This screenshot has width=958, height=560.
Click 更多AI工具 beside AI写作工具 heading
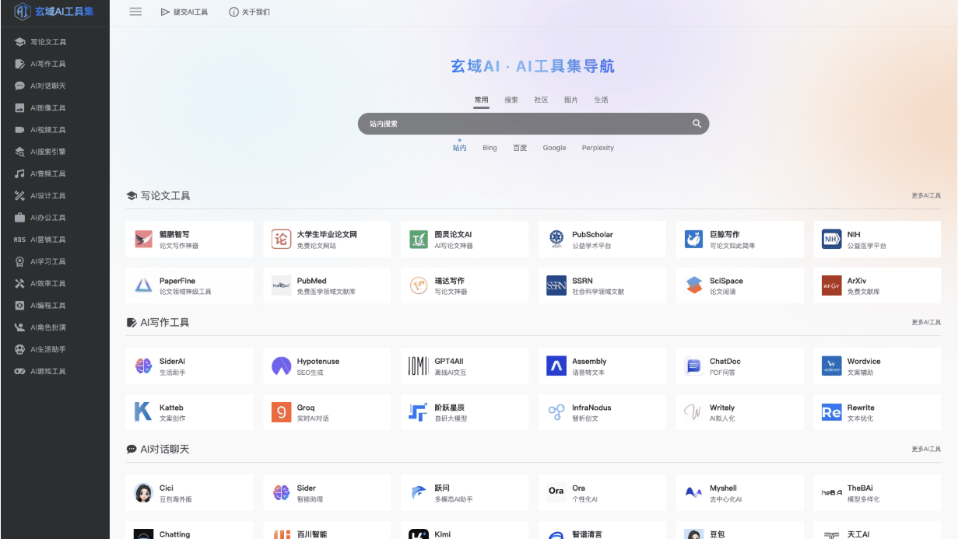(x=926, y=323)
